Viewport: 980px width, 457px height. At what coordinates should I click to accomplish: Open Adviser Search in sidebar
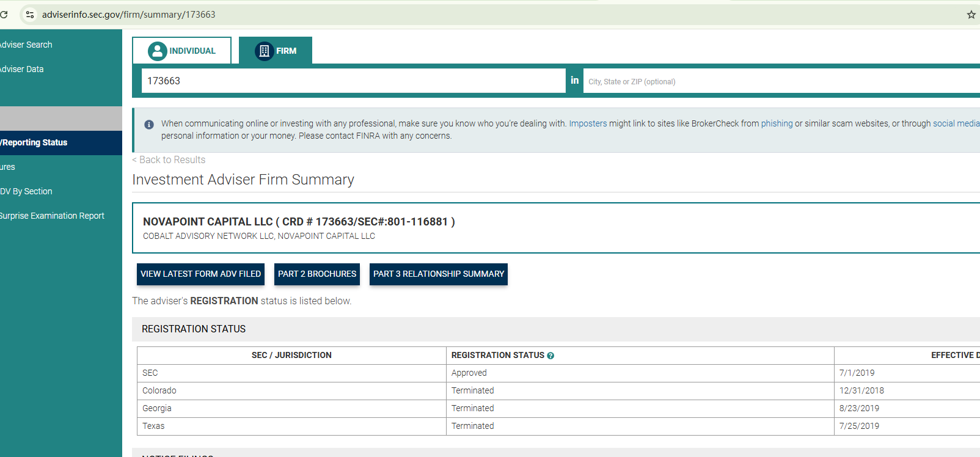pos(26,45)
